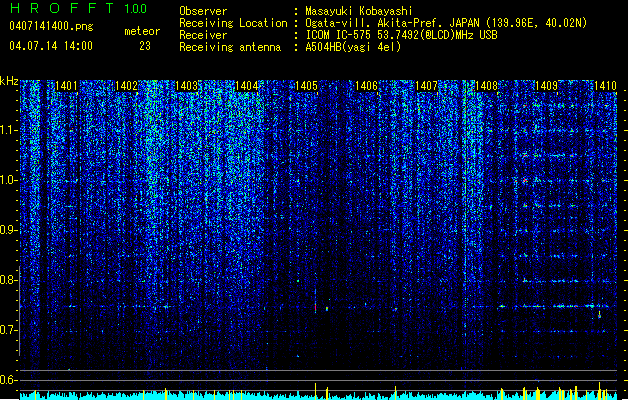Click the red meteor echo after 1405
This screenshot has width=629, height=400.
click(315, 307)
